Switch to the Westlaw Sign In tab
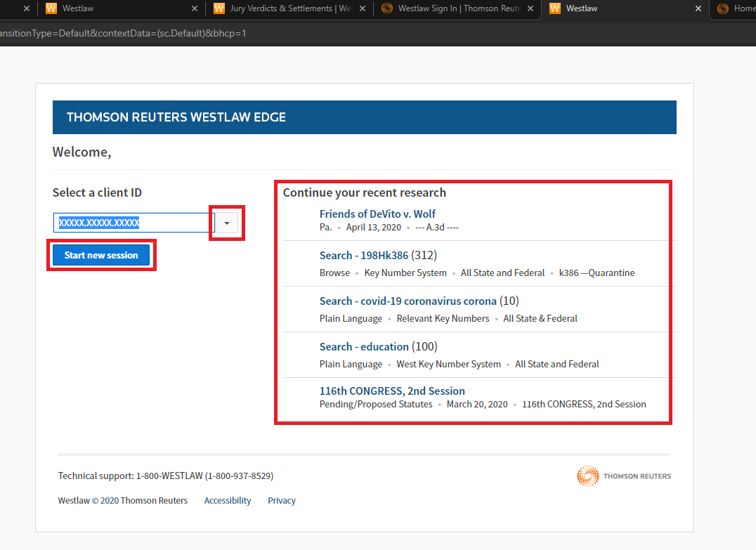This screenshot has width=756, height=550. pos(458,9)
